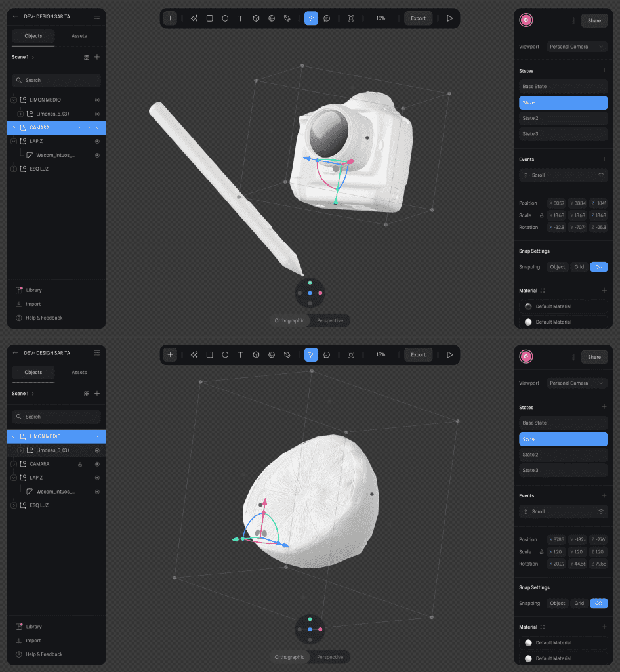Pick the Ellipse tool above the camera model

coord(225,18)
